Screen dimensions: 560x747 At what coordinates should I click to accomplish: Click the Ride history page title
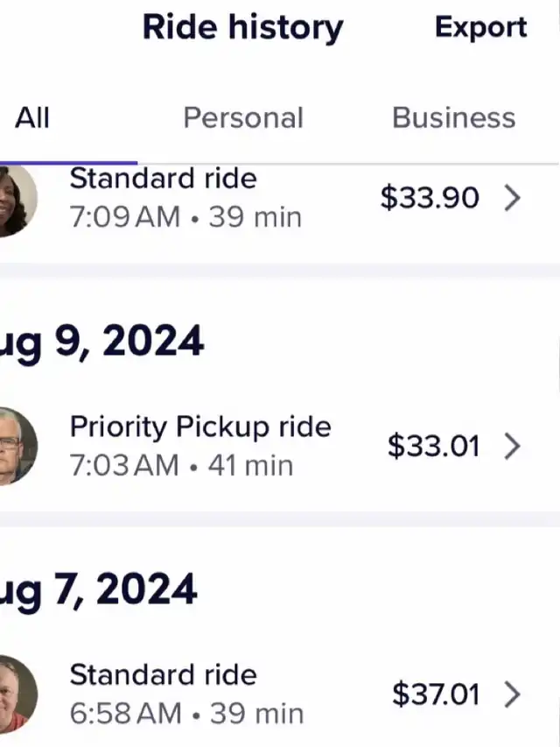pos(242,27)
